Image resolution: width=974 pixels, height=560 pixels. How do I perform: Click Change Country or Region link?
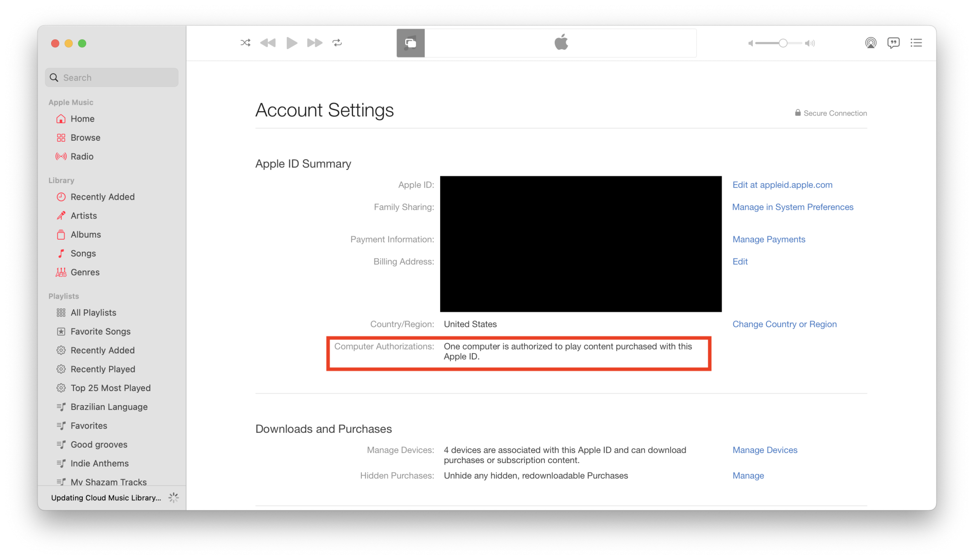click(784, 324)
